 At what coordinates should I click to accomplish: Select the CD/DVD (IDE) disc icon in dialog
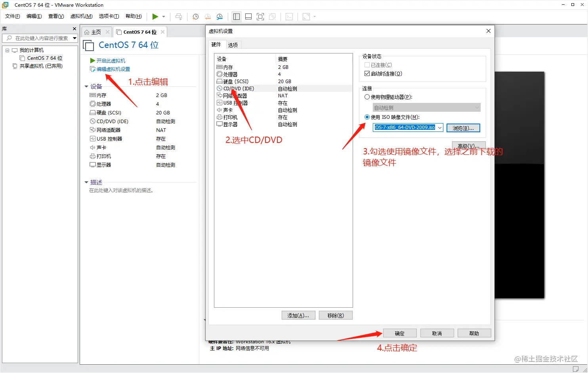220,88
